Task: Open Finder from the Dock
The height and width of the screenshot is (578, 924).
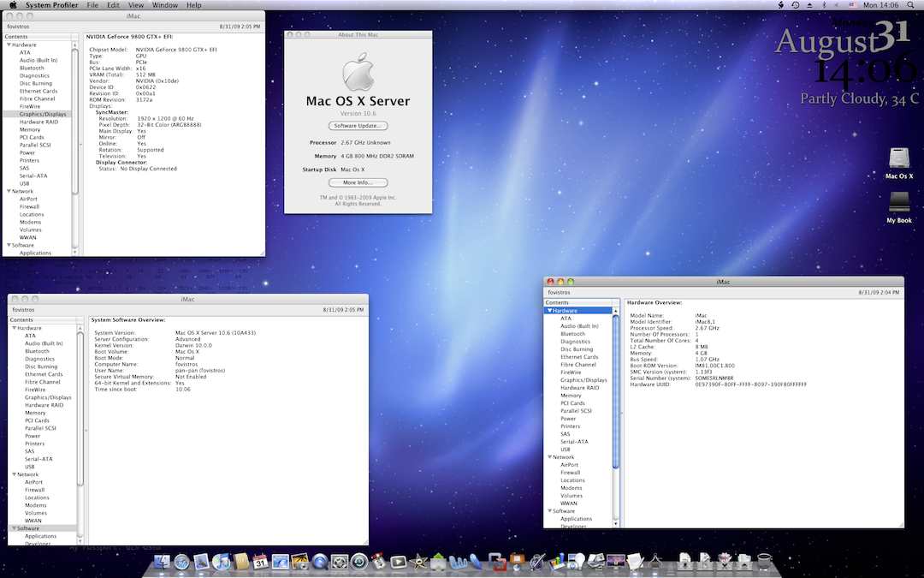Action: pyautogui.click(x=162, y=562)
